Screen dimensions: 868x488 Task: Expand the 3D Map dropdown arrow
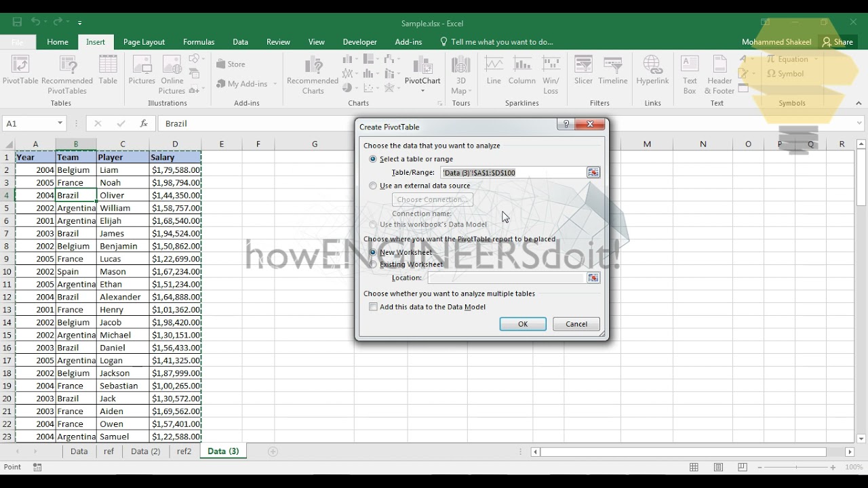[x=469, y=91]
